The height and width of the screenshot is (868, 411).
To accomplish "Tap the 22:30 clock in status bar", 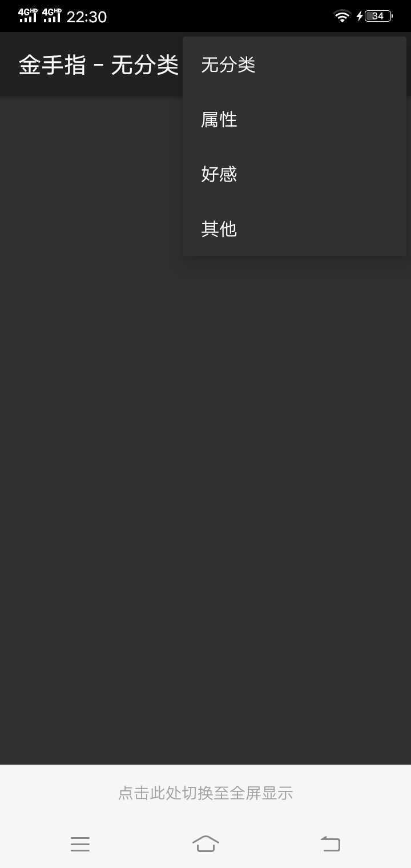I will point(87,17).
